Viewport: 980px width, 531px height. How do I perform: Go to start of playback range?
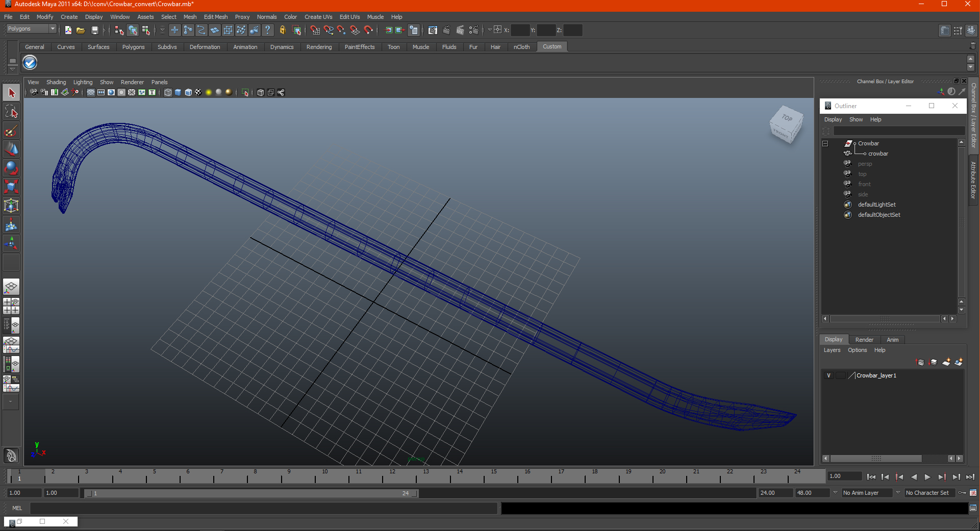tap(871, 477)
